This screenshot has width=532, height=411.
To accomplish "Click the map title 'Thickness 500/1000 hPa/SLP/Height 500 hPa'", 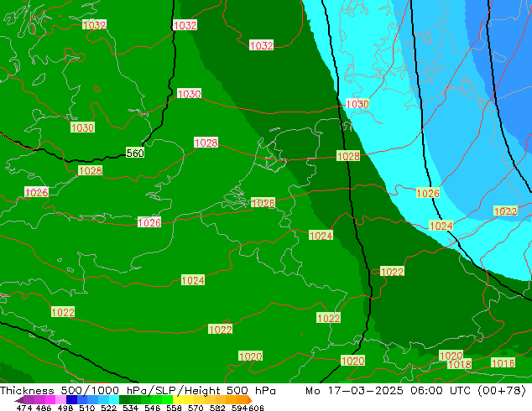I will [138, 391].
